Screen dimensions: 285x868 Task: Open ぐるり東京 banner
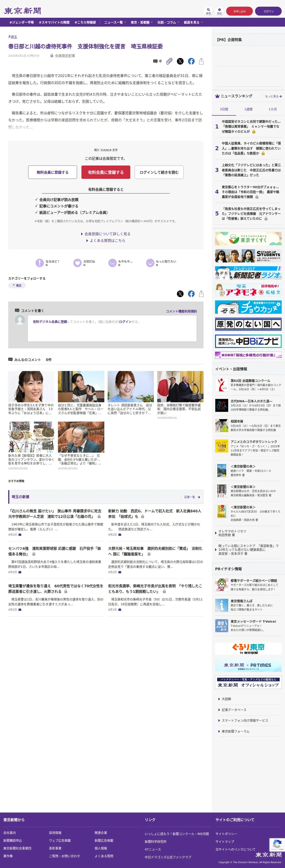[x=248, y=648]
